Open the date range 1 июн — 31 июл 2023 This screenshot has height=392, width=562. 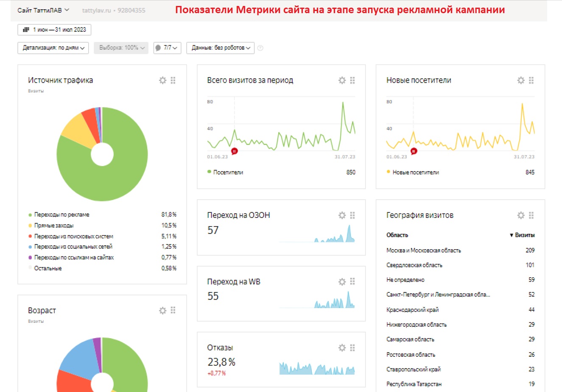pos(54,30)
